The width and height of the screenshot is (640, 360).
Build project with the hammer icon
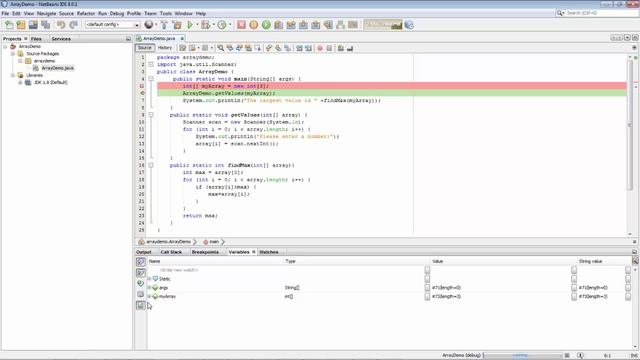(x=164, y=25)
